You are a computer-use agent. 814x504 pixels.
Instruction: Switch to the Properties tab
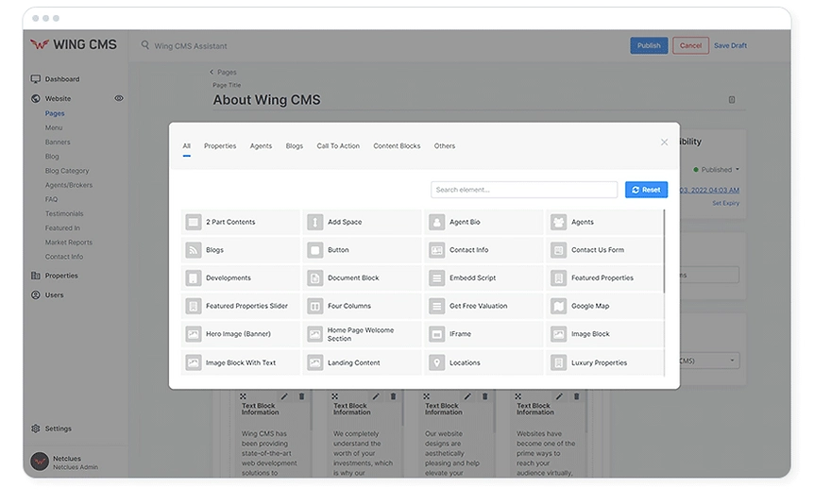[220, 146]
